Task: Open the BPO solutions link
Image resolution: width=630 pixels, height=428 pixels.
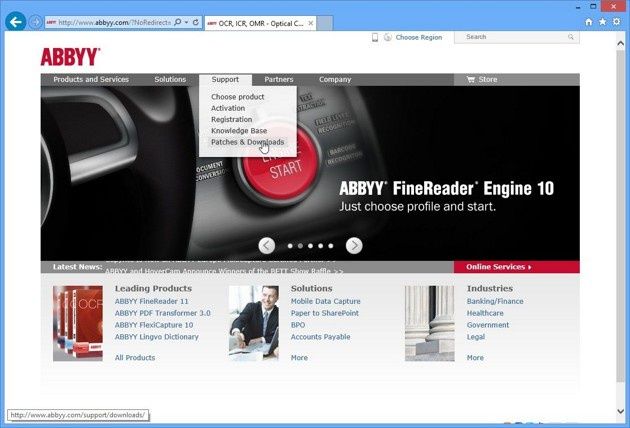Action: click(298, 325)
